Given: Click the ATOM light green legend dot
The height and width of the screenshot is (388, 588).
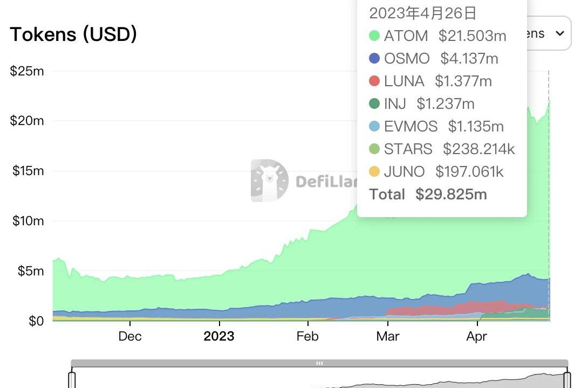Looking at the screenshot, I should [374, 36].
